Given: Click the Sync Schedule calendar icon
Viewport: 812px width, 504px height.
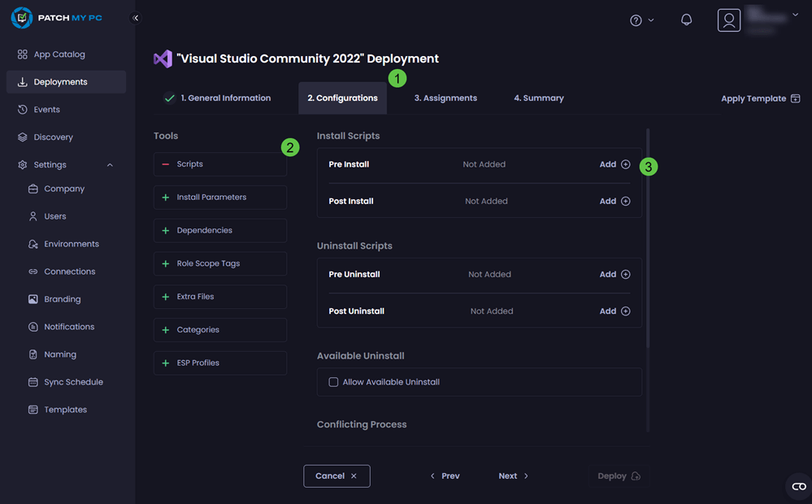Looking at the screenshot, I should (x=33, y=382).
